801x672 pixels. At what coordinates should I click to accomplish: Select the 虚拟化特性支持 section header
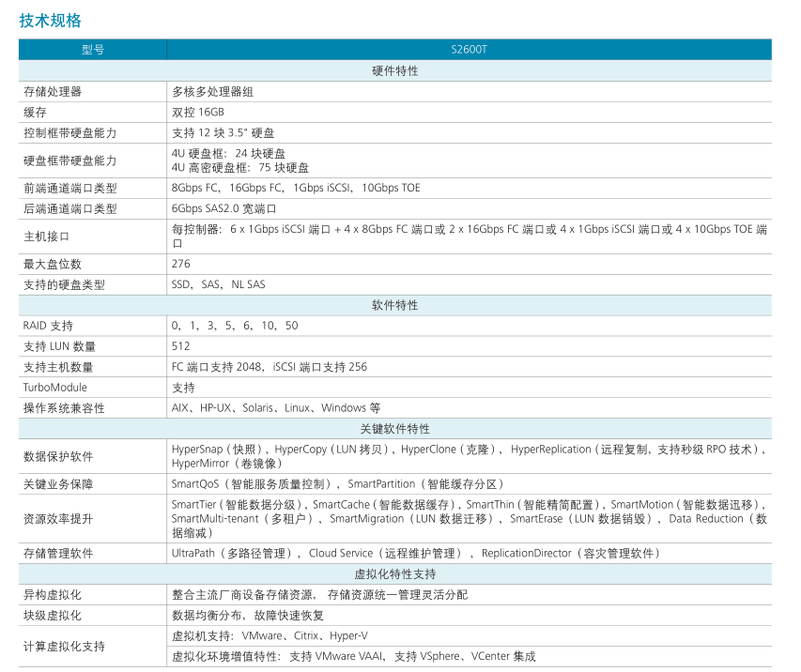click(395, 573)
